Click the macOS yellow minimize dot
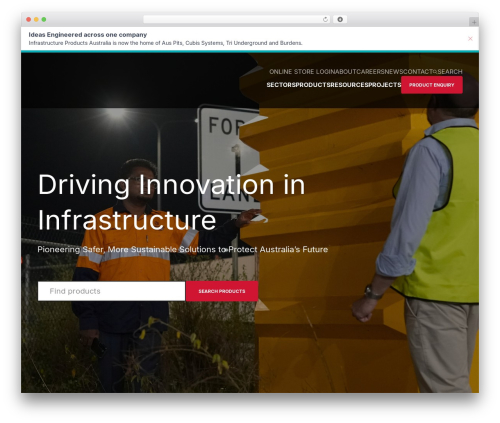The width and height of the screenshot is (500, 423). pos(36,19)
